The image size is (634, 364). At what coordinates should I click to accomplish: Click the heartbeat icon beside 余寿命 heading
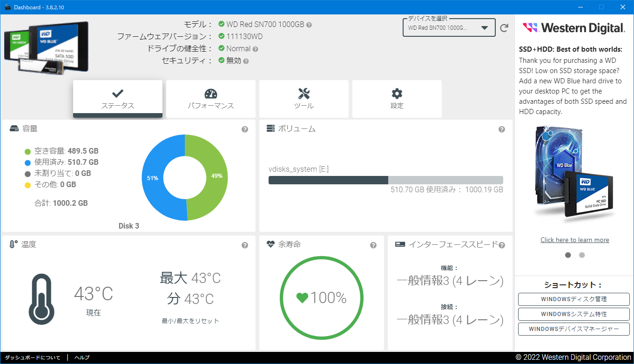(x=270, y=244)
